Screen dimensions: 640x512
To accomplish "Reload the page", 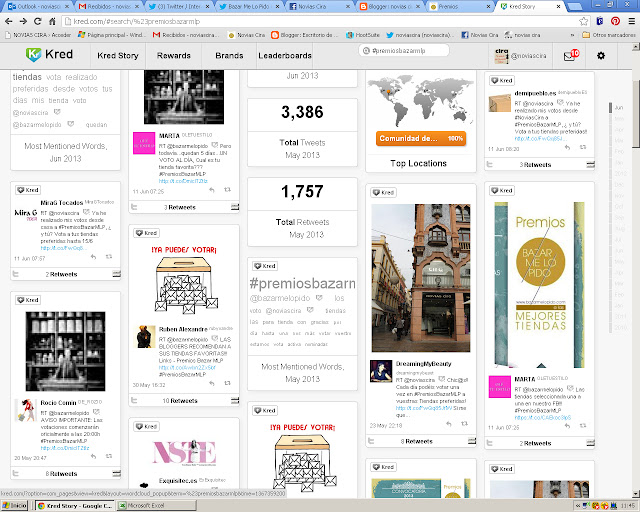I will (38, 21).
